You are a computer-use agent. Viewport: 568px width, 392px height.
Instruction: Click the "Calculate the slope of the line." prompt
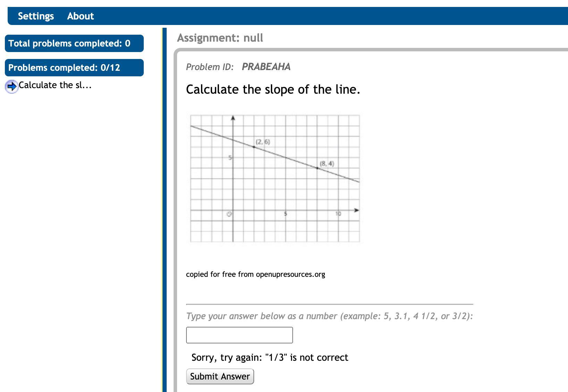(x=273, y=90)
